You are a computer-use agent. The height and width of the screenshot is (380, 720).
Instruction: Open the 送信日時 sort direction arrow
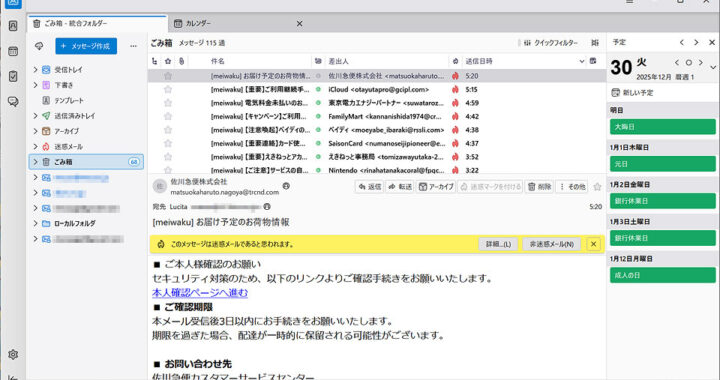pyautogui.click(x=581, y=61)
